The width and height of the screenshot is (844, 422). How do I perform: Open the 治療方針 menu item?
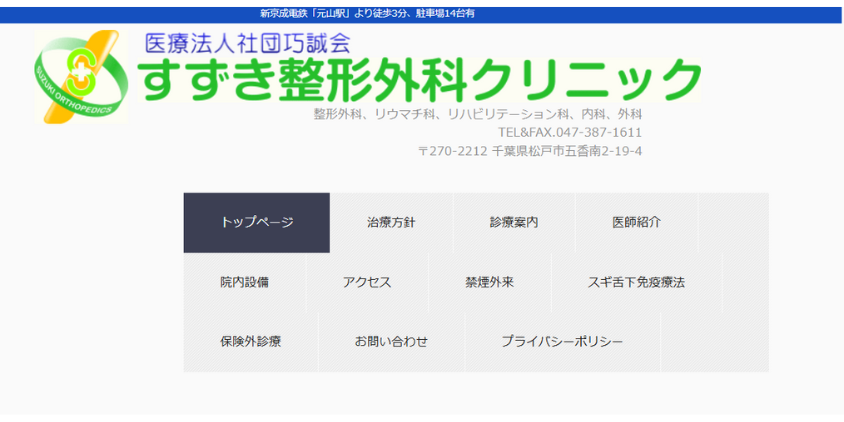pyautogui.click(x=391, y=223)
